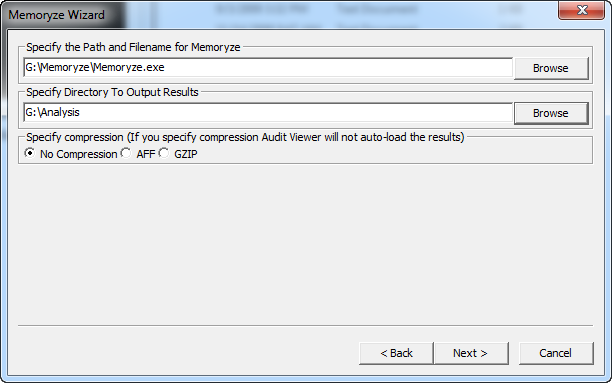612x383 pixels.
Task: Click the 'Specify Directory To Output Results' label
Action: (112, 92)
